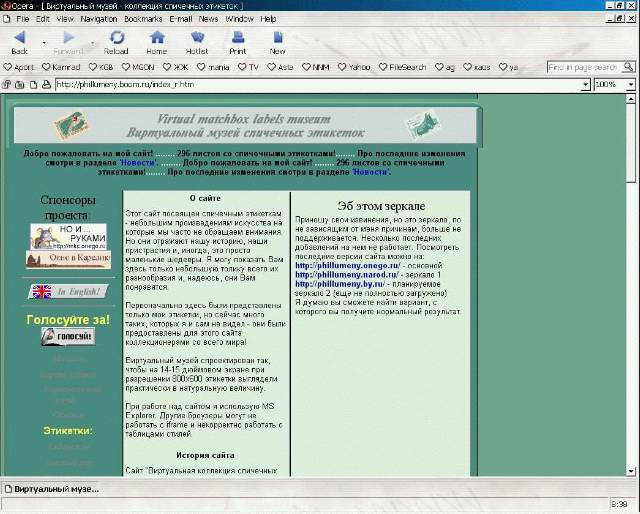Click the Find in page search field
The width and height of the screenshot is (640, 514).
coord(584,67)
